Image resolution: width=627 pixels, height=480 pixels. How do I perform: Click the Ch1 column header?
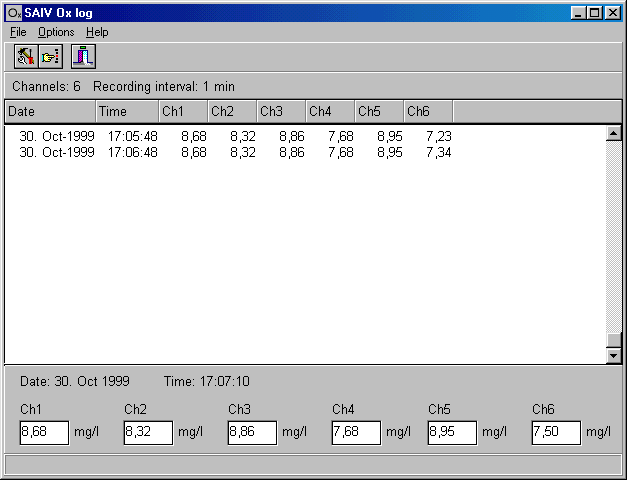coord(183,111)
